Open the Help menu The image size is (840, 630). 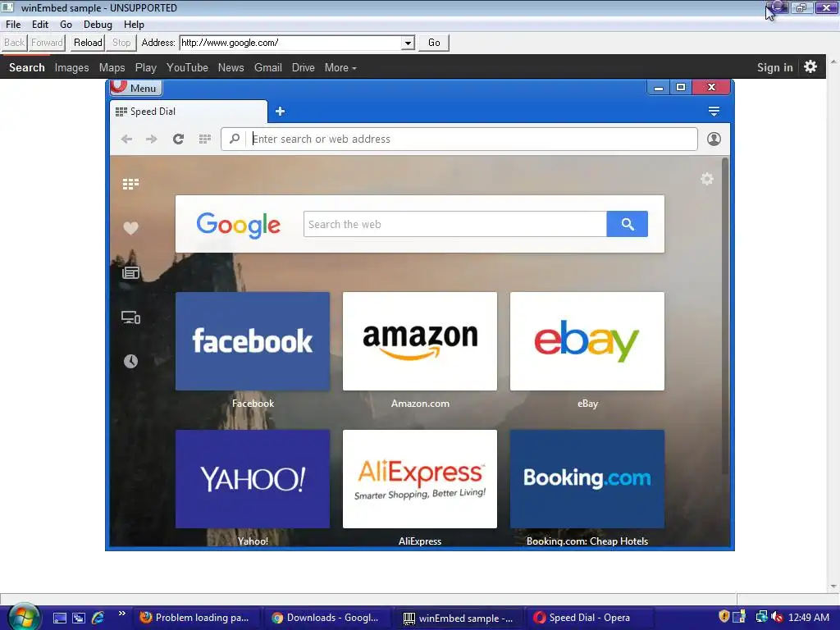click(134, 25)
